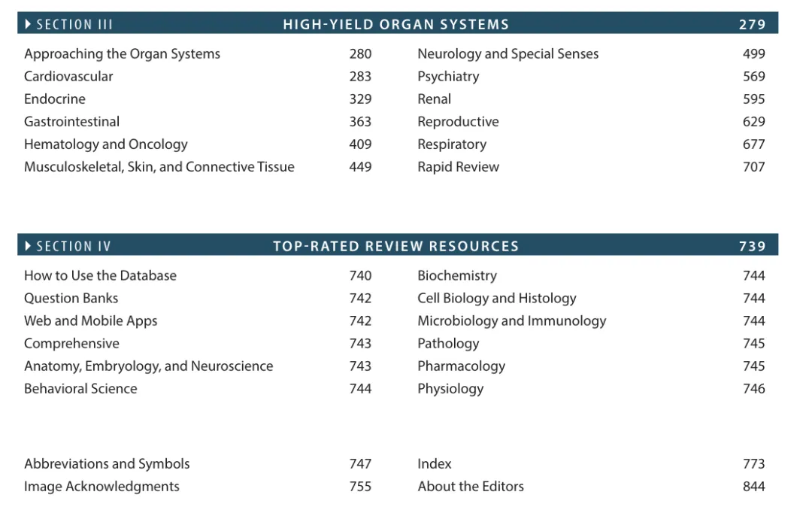Viewport: 812px width, 510px height.
Task: Click the High-Yield Organ Systems header
Action: tap(396, 24)
